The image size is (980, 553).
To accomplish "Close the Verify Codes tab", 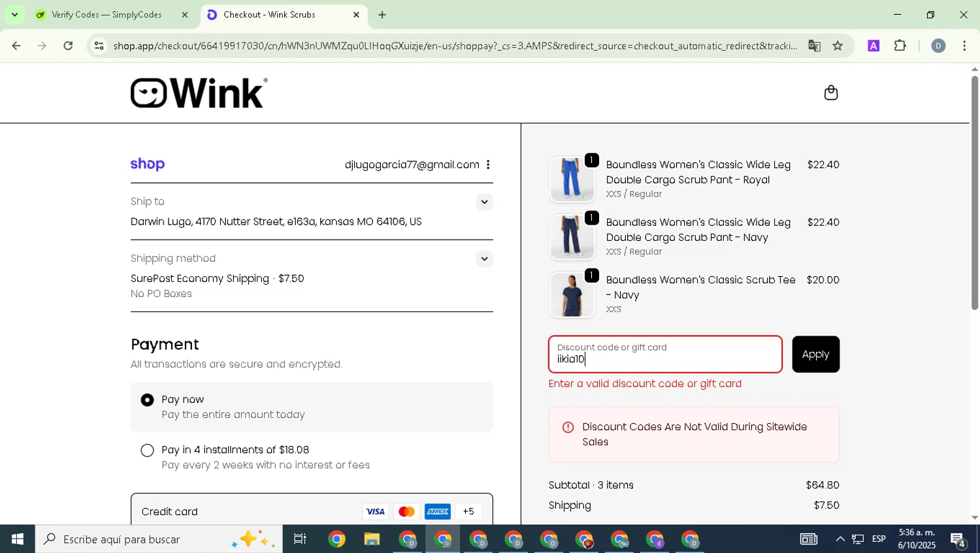I will [185, 14].
